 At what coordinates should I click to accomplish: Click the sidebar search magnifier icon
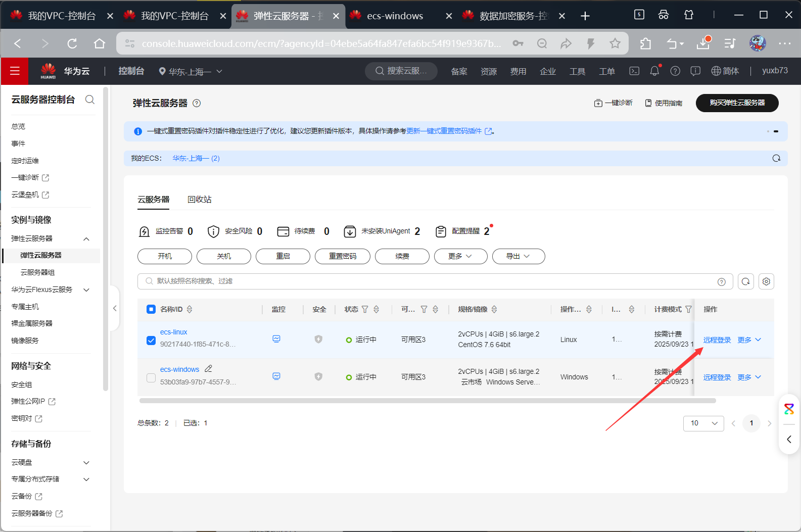pyautogui.click(x=90, y=100)
